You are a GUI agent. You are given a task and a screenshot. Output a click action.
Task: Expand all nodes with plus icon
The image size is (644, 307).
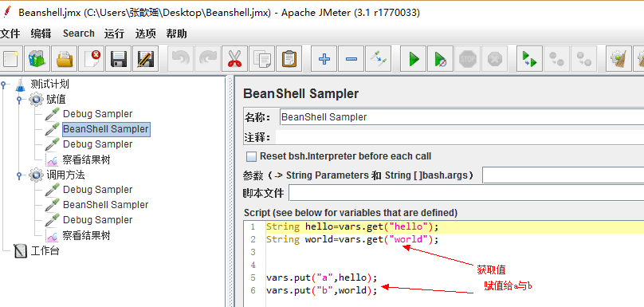click(x=324, y=59)
